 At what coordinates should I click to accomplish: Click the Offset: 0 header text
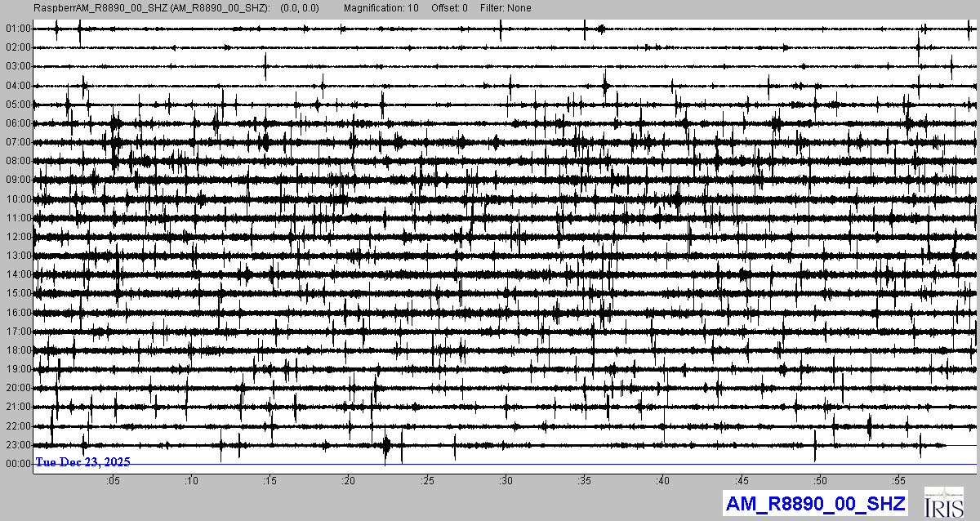(450, 8)
